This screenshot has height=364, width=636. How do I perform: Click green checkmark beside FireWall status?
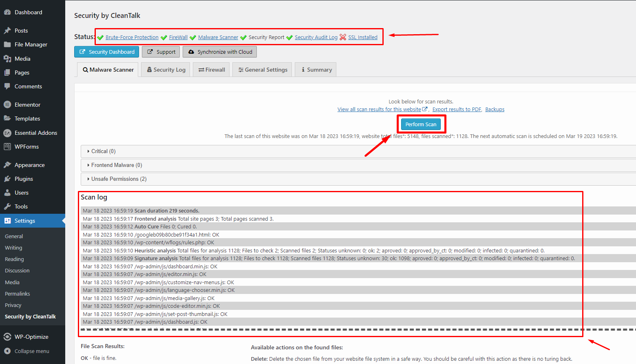pos(164,37)
